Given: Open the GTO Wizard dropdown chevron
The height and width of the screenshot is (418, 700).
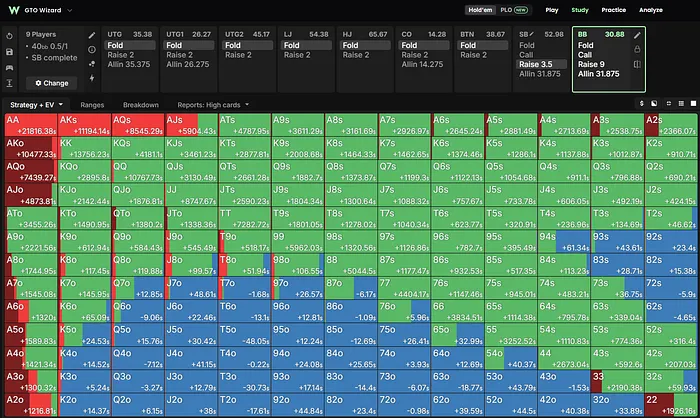Looking at the screenshot, I should coord(70,10).
